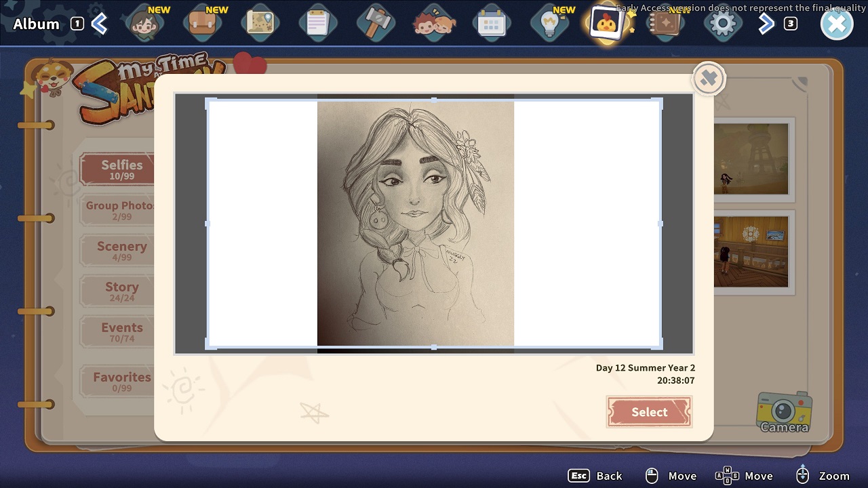This screenshot has width=868, height=488.
Task: Open the social relationships faces icon
Action: [x=433, y=24]
